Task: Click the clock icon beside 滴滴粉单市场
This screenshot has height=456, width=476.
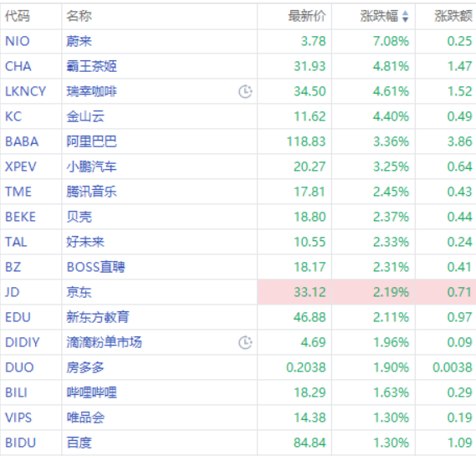Action: click(245, 342)
